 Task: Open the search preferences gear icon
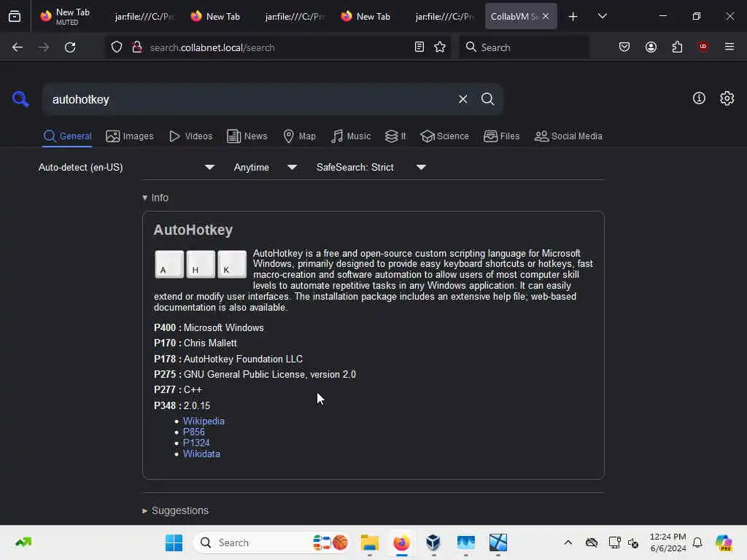727,98
